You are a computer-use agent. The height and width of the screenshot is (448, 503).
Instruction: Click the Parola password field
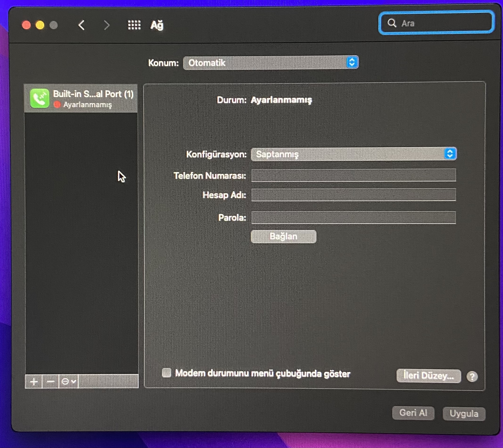(x=354, y=218)
